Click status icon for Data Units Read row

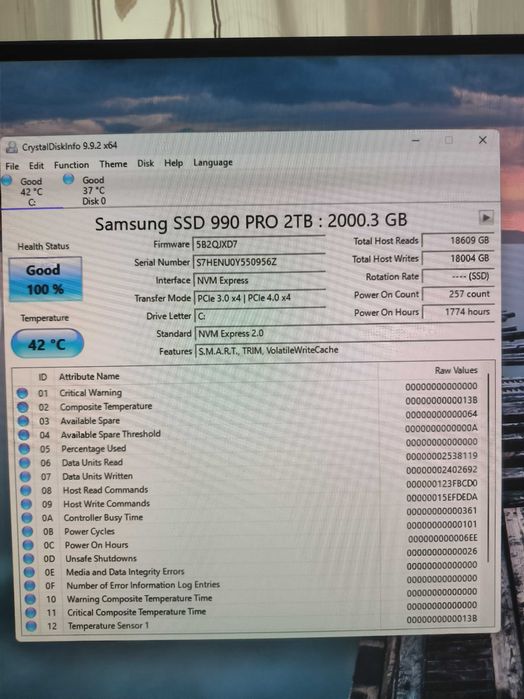point(25,463)
